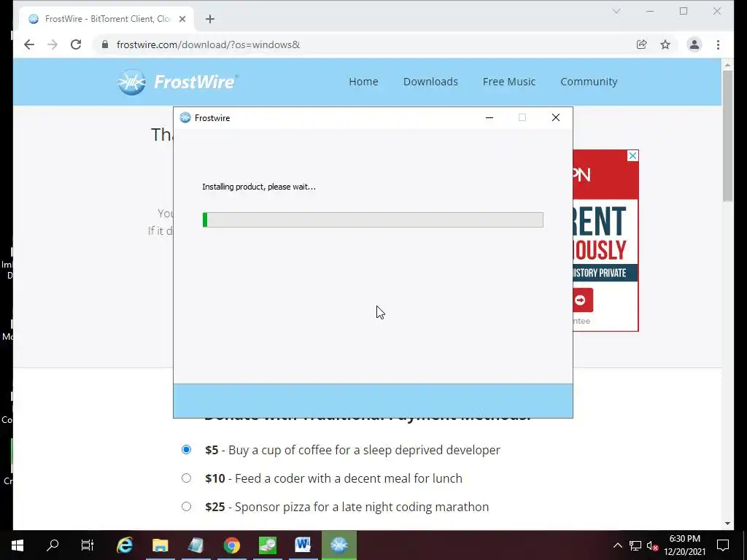
Task: Minimize the Frostwire installer window
Action: pyautogui.click(x=489, y=117)
